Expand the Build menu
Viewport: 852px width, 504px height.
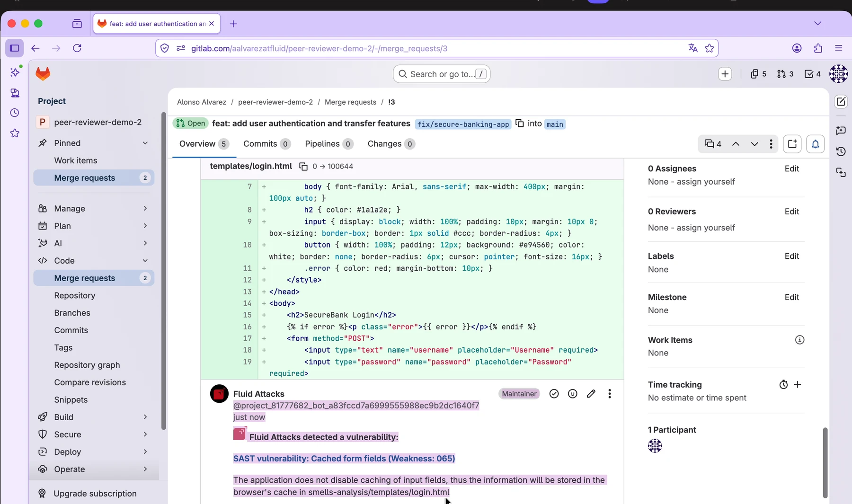(x=94, y=417)
